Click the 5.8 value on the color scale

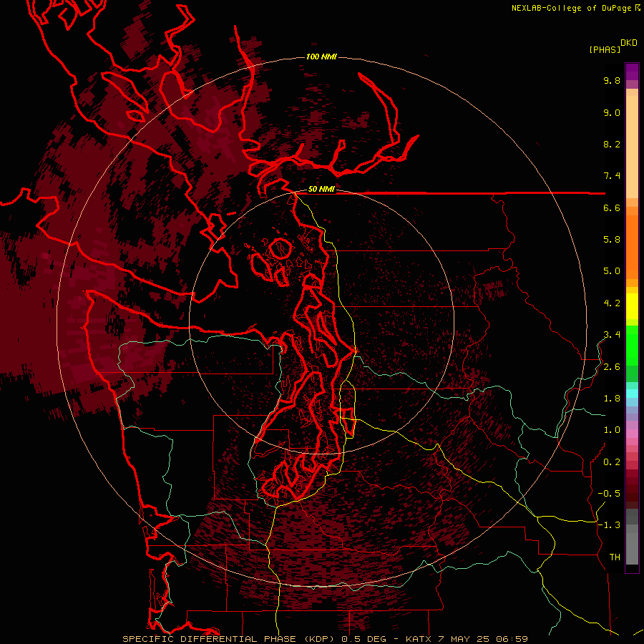coord(612,240)
